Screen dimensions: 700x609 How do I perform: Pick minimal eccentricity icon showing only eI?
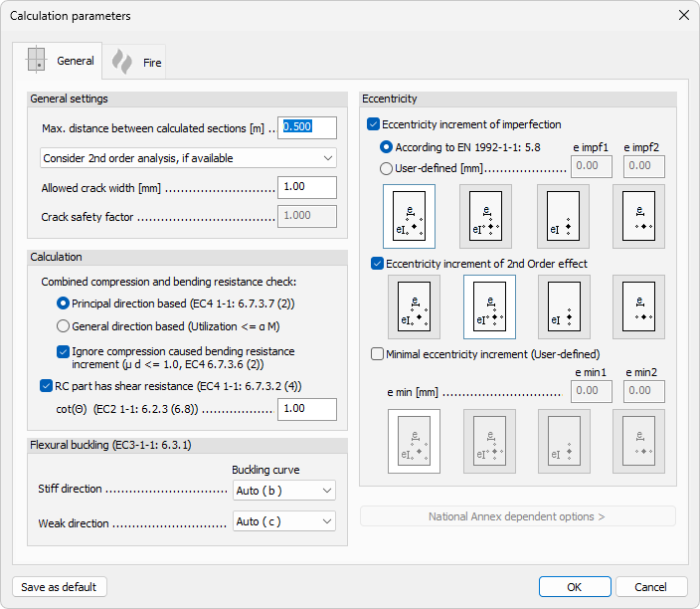coord(564,441)
